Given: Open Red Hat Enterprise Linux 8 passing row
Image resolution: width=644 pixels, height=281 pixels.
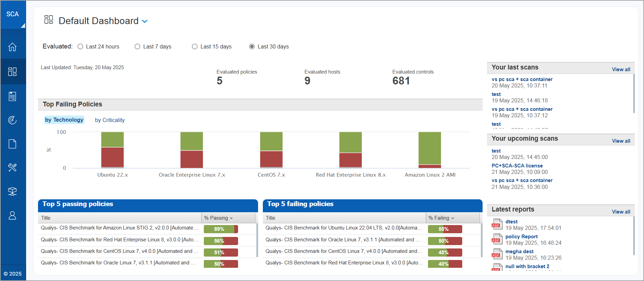Looking at the screenshot, I should tap(119, 240).
